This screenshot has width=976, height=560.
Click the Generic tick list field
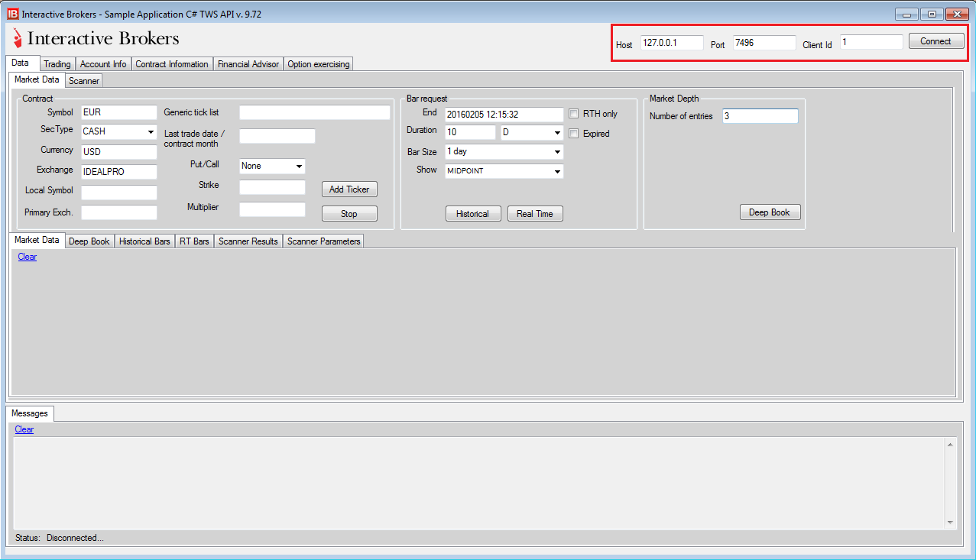pyautogui.click(x=315, y=112)
